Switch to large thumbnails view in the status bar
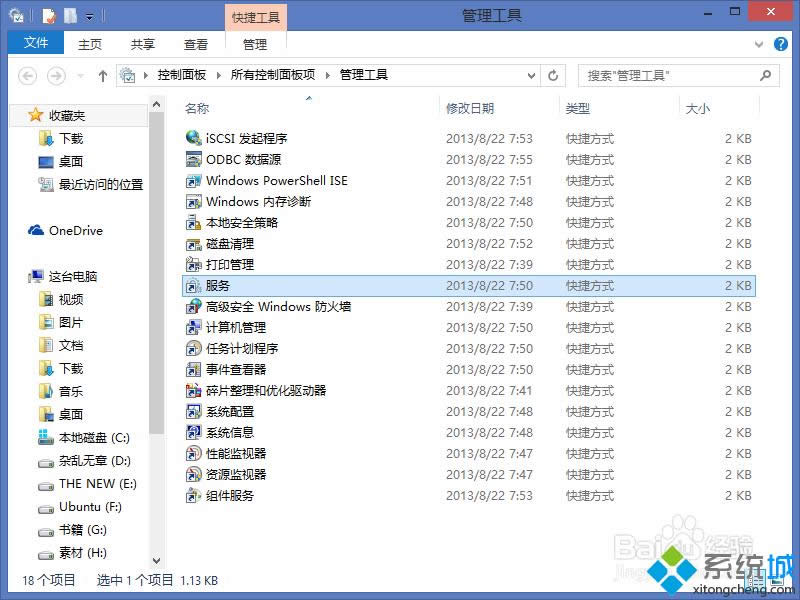The width and height of the screenshot is (800, 600). coord(778,580)
